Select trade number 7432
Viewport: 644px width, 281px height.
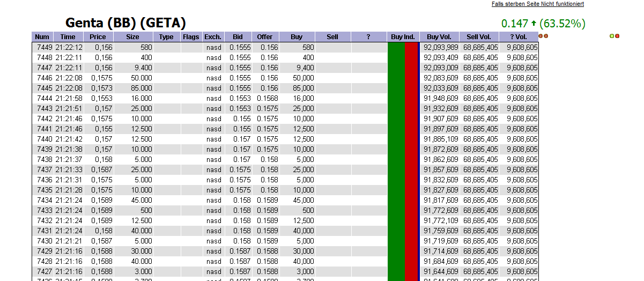click(x=45, y=220)
